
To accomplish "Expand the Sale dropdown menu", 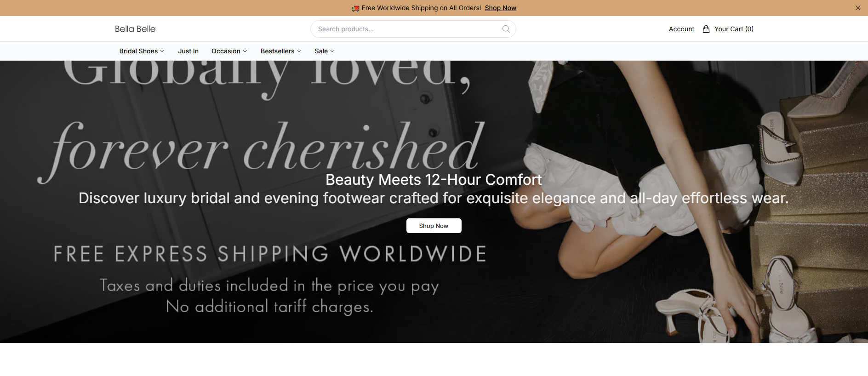I will point(325,51).
